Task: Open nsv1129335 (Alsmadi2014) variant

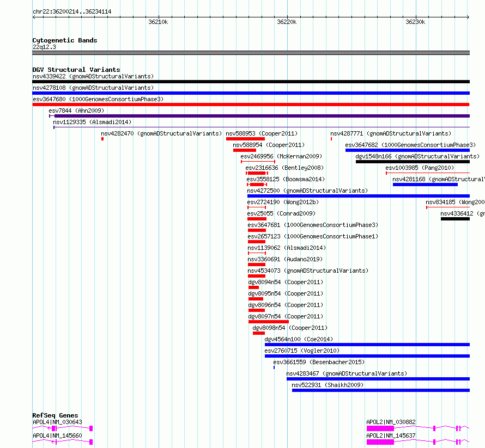Action: [92, 122]
